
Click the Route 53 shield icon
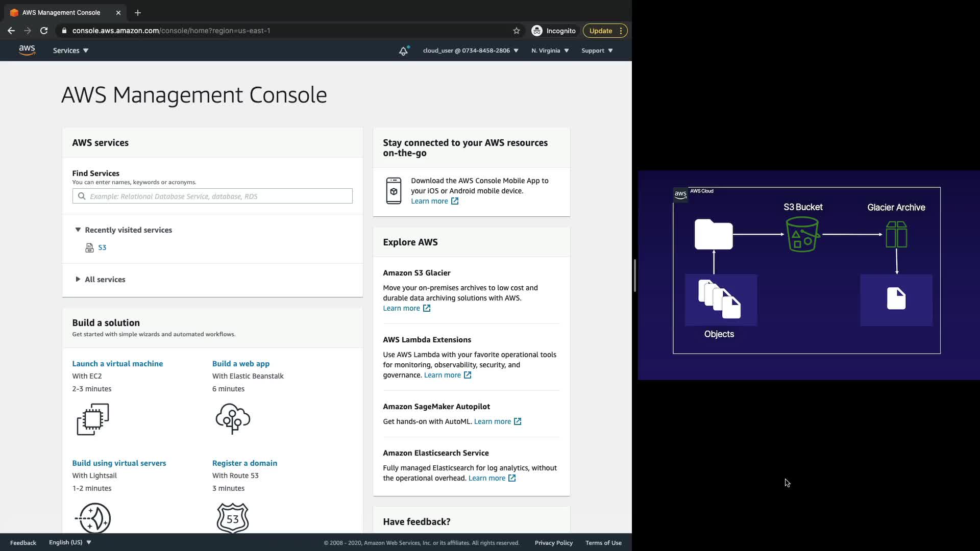(x=233, y=518)
